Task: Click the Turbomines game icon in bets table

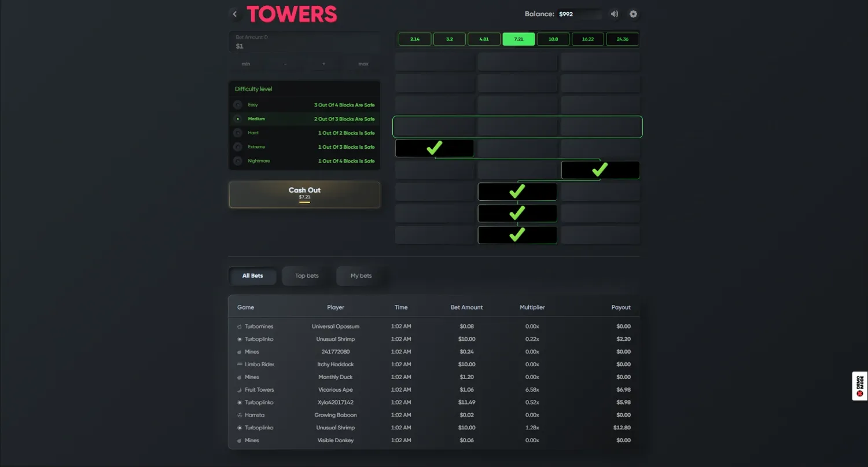Action: point(240,326)
